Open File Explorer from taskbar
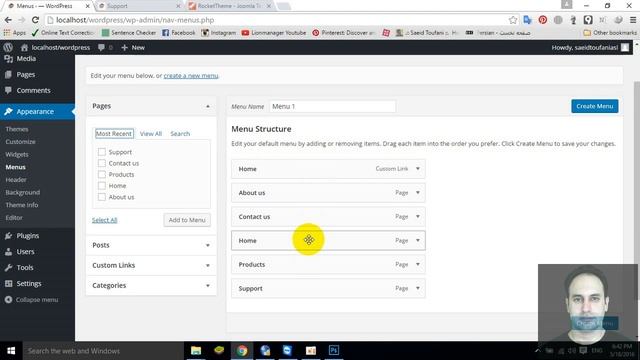640x360 pixels. [x=196, y=351]
